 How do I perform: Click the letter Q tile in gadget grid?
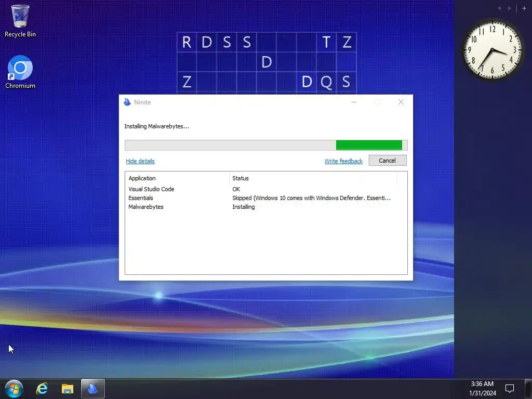click(x=326, y=82)
